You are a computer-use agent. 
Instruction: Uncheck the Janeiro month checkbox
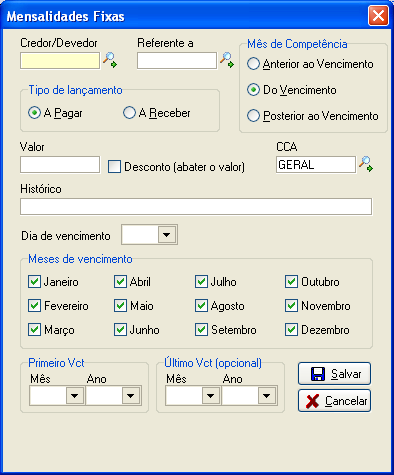34,282
